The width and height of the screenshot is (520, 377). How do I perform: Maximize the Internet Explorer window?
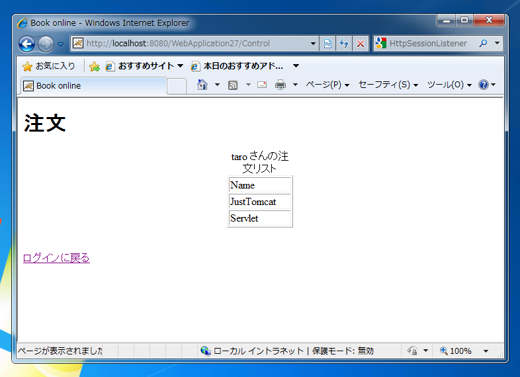click(464, 21)
